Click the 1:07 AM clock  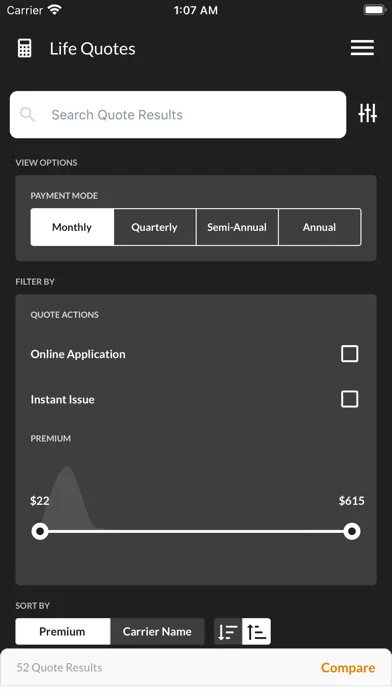(x=196, y=10)
